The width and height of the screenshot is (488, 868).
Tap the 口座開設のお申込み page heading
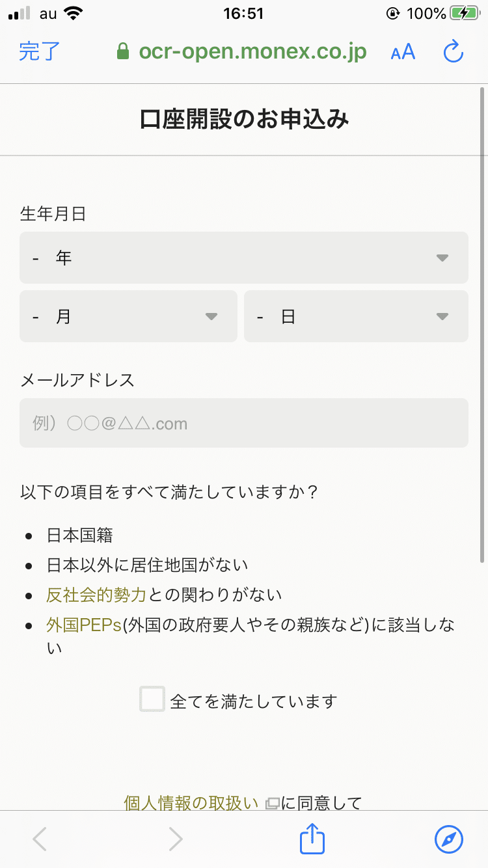(x=244, y=119)
